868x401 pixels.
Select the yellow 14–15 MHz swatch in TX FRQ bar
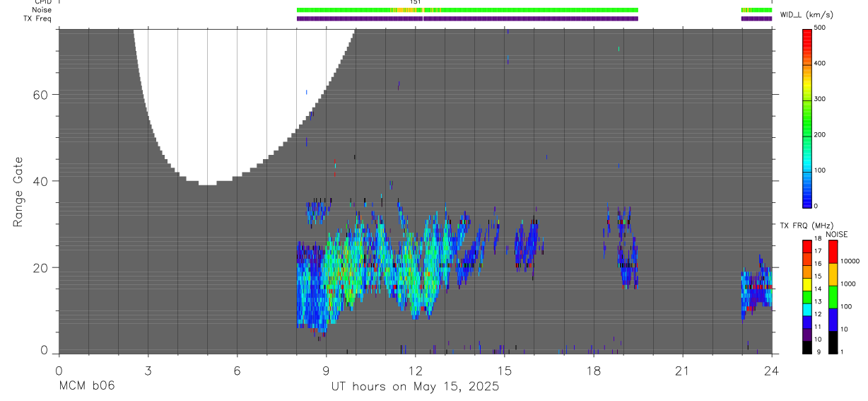coord(807,284)
